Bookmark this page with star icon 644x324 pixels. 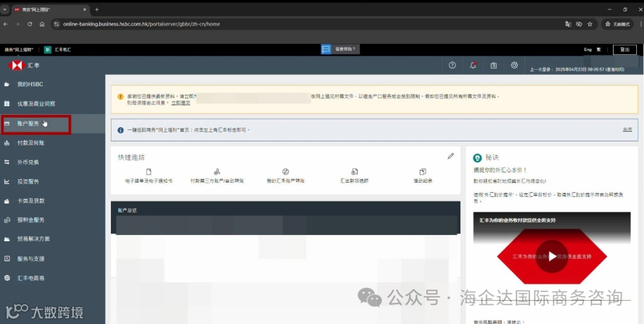[590, 24]
